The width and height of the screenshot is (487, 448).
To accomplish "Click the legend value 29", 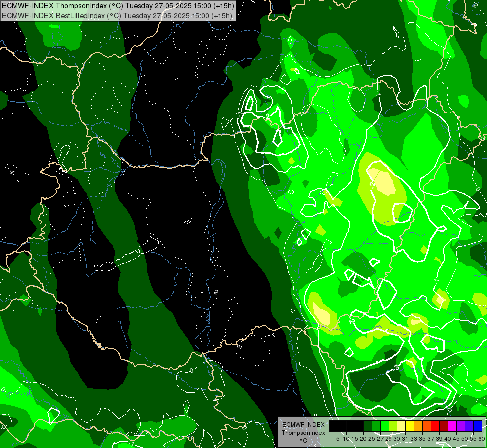I will point(389,439).
